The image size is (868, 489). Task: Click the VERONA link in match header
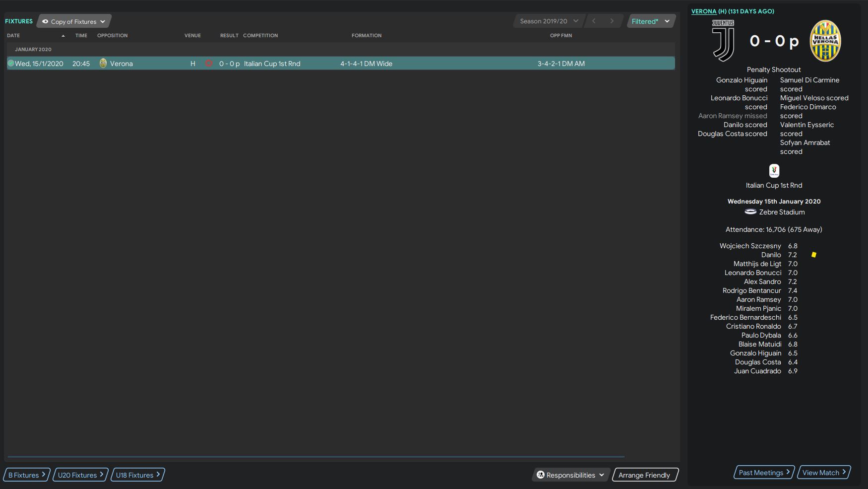[703, 11]
